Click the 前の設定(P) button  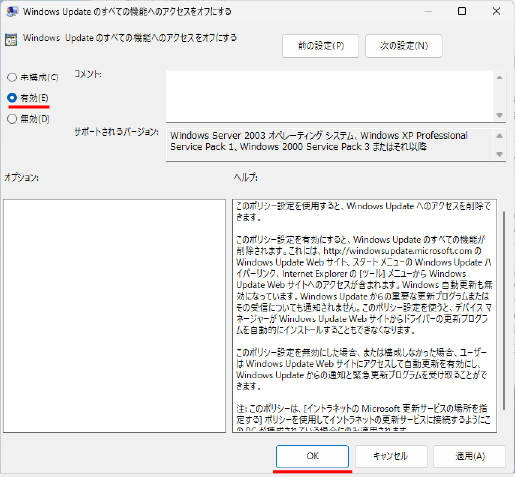point(320,46)
